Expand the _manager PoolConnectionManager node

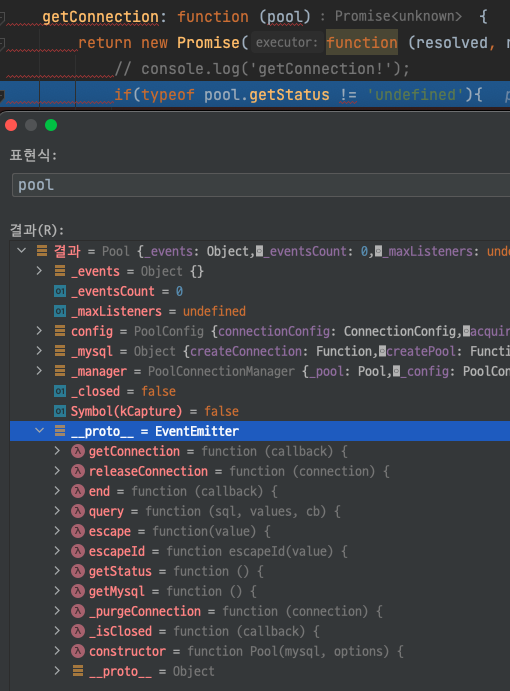(39, 371)
